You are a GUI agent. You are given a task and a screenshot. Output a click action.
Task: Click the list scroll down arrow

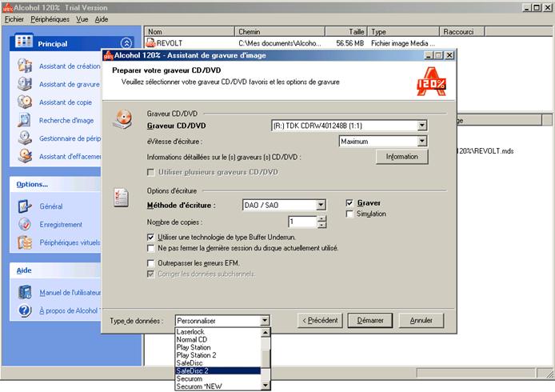coord(266,386)
